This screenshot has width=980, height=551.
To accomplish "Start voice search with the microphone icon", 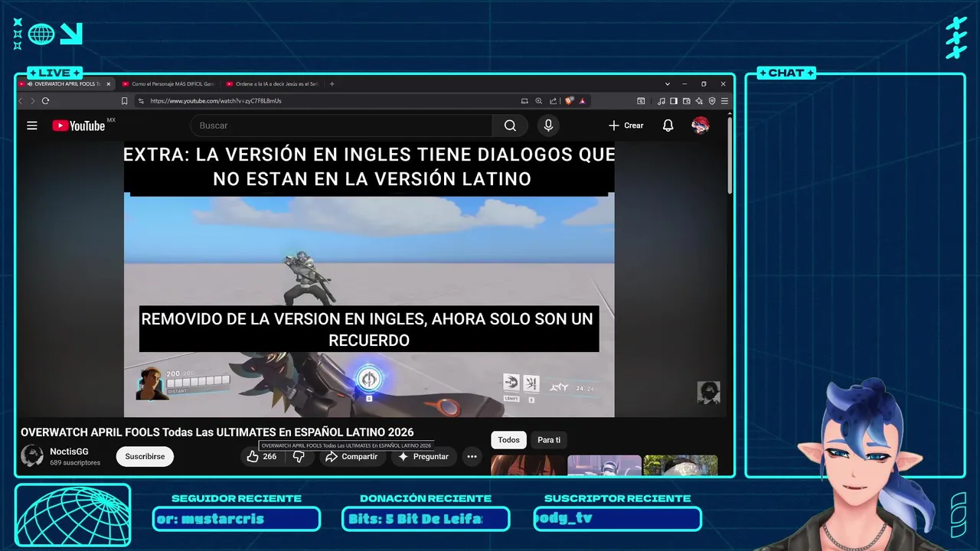I will (548, 126).
